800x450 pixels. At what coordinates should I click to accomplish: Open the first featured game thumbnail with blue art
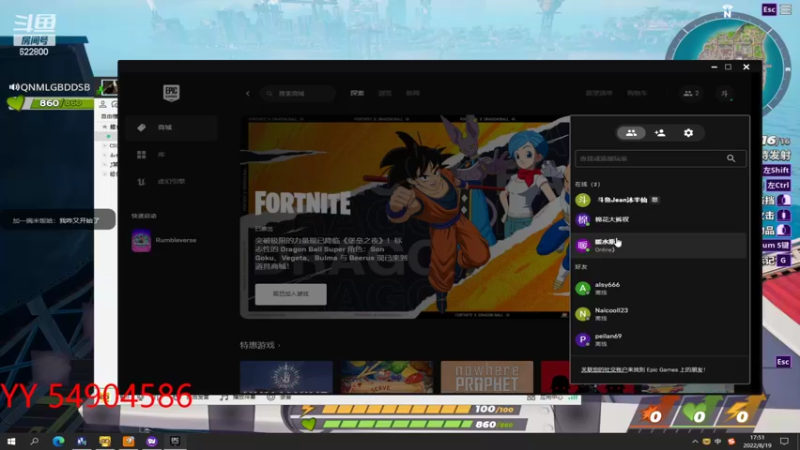tap(286, 377)
